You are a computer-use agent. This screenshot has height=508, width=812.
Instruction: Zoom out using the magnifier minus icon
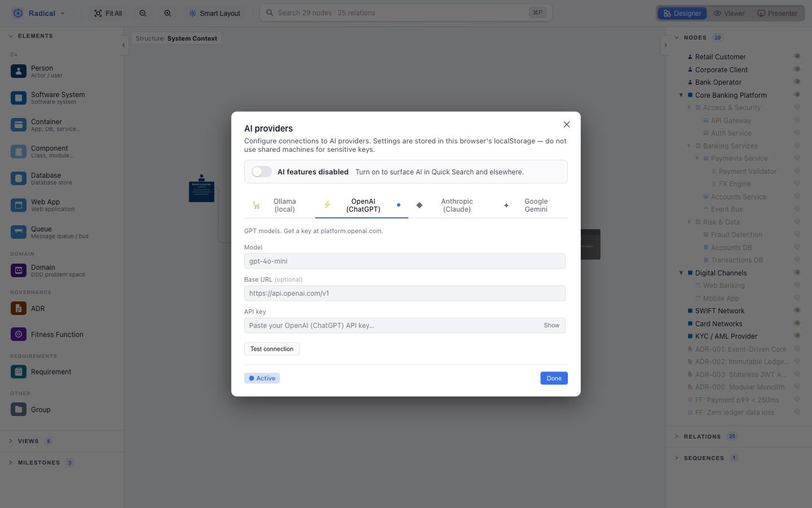143,13
